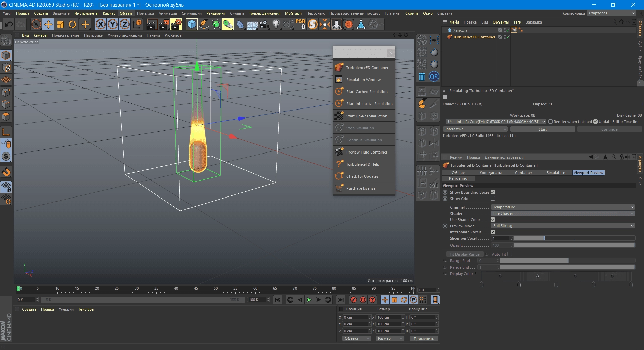The image size is (644, 350).
Task: Click the X position input field
Action: coord(357,317)
